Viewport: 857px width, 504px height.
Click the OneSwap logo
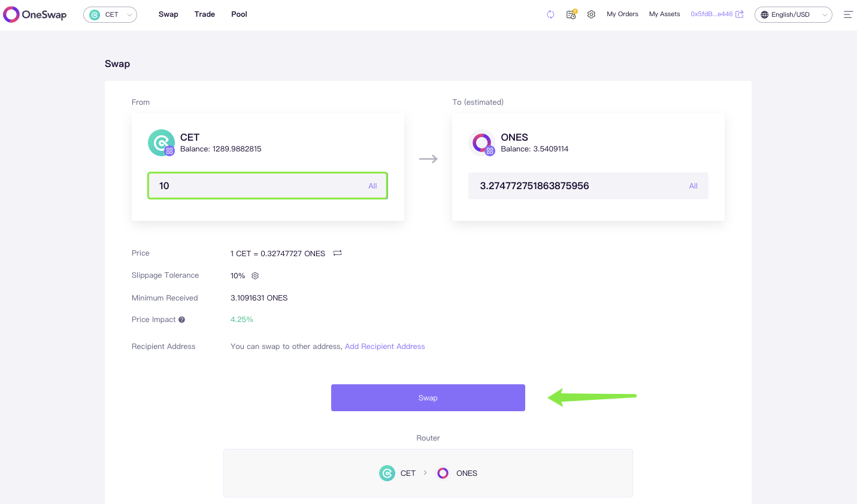35,14
